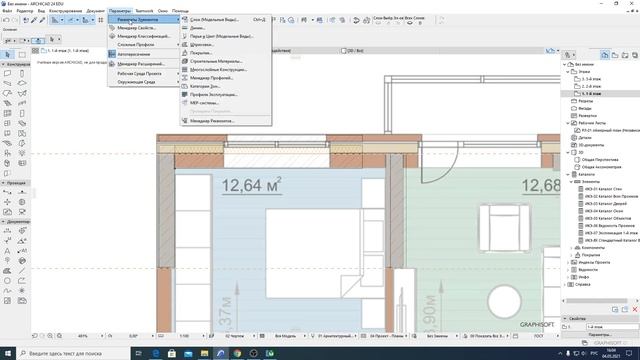Viewport: 640px width, 360px height.
Task: Select the Label tool
Action: [x=22, y=251]
